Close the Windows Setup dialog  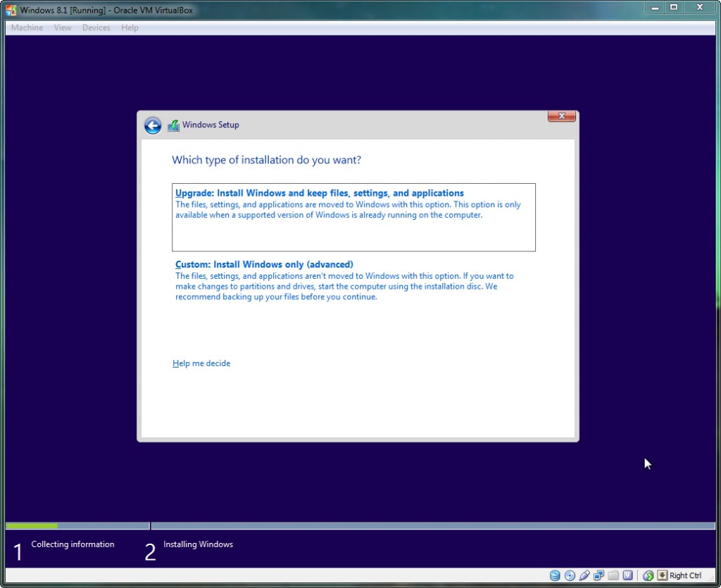click(x=561, y=116)
